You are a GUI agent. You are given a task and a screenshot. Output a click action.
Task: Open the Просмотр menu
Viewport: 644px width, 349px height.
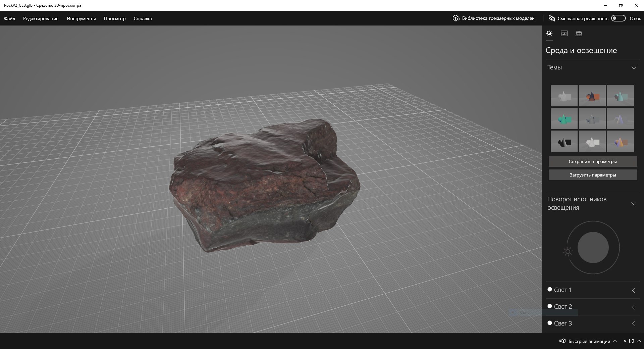115,18
